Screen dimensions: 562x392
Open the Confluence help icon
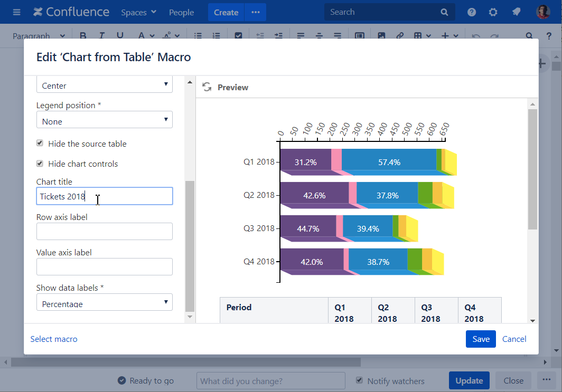[x=472, y=12]
